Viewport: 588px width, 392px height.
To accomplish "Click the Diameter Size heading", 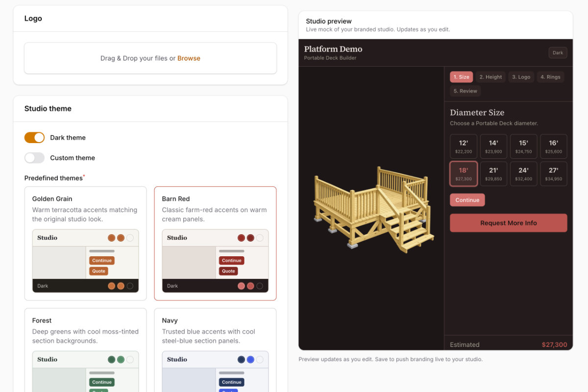I will (477, 113).
